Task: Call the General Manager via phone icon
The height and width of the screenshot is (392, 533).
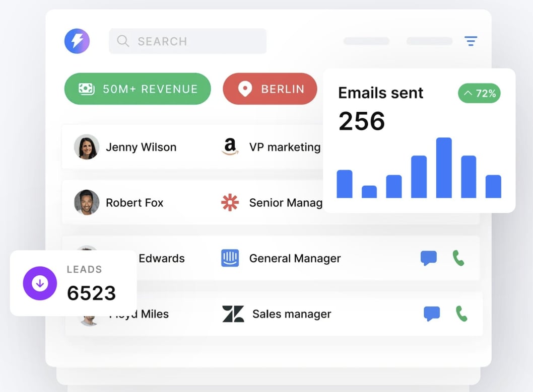Action: (458, 258)
